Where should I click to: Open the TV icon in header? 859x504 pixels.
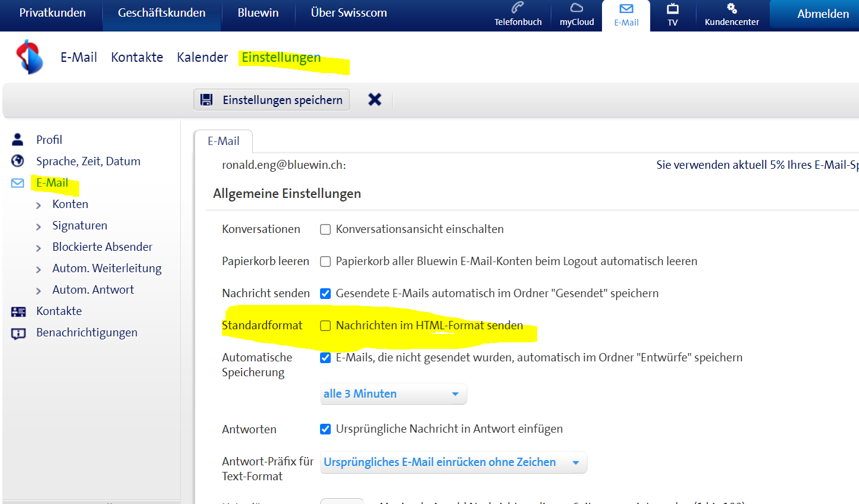click(672, 8)
